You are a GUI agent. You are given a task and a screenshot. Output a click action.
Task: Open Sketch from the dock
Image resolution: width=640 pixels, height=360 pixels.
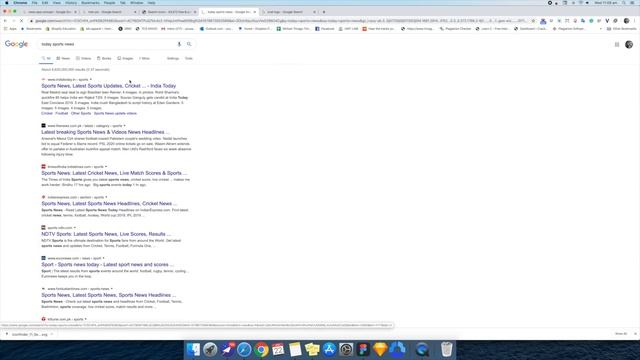coord(380,350)
